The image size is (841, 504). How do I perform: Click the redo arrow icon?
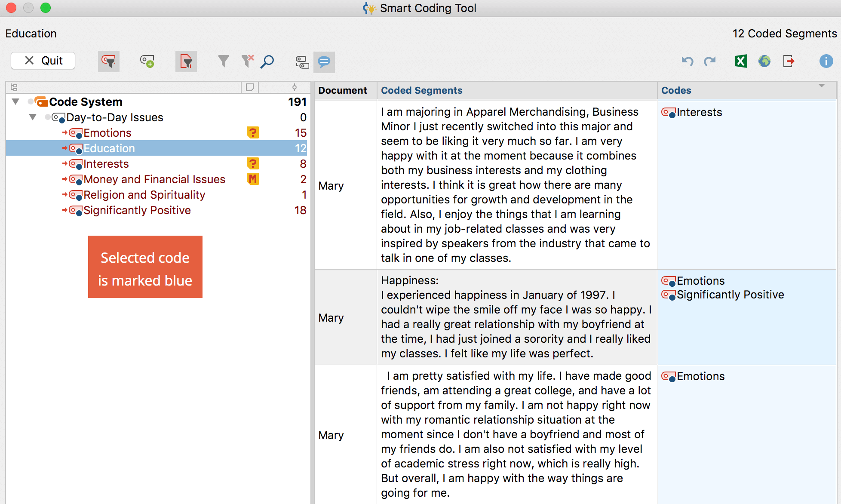710,61
